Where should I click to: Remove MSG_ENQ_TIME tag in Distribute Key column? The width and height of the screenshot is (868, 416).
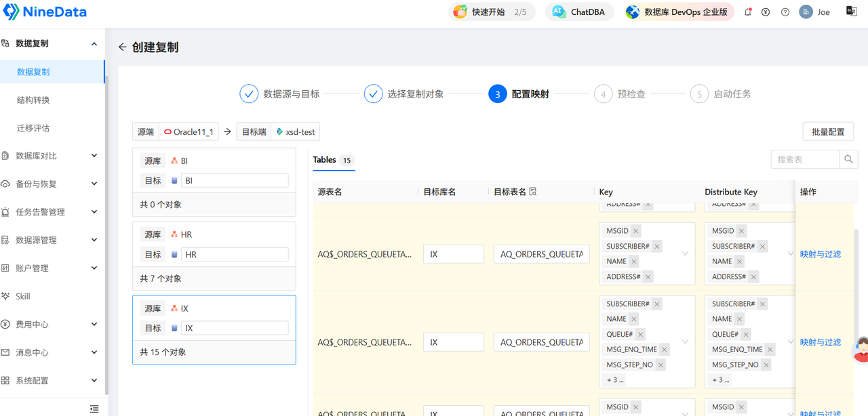pos(770,350)
